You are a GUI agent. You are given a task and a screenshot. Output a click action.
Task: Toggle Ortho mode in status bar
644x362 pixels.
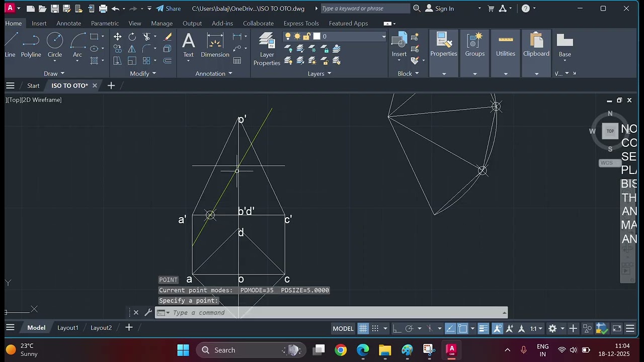tap(396, 328)
